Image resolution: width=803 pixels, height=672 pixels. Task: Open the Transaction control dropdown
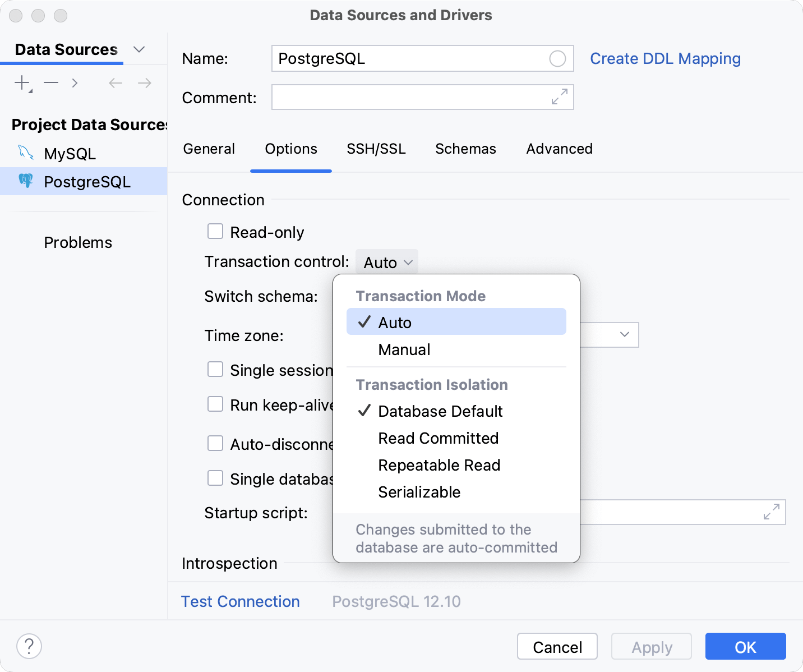386,261
